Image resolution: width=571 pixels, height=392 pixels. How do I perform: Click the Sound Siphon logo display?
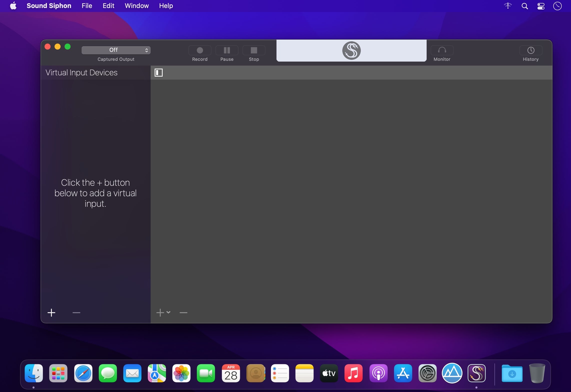pyautogui.click(x=351, y=51)
